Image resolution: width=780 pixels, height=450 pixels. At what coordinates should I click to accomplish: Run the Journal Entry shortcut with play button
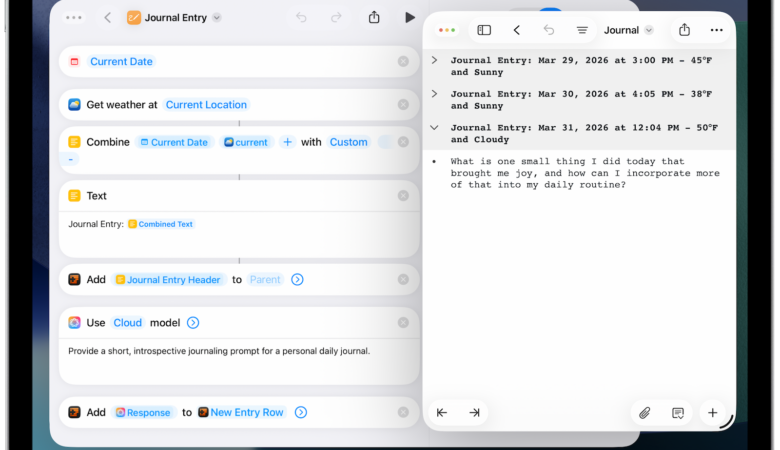[x=409, y=17]
